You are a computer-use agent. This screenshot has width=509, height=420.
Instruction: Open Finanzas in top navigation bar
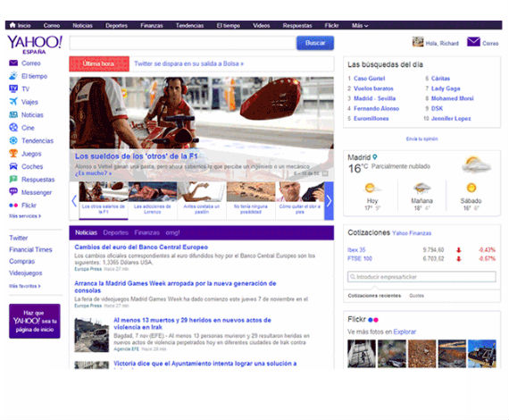[x=152, y=25]
